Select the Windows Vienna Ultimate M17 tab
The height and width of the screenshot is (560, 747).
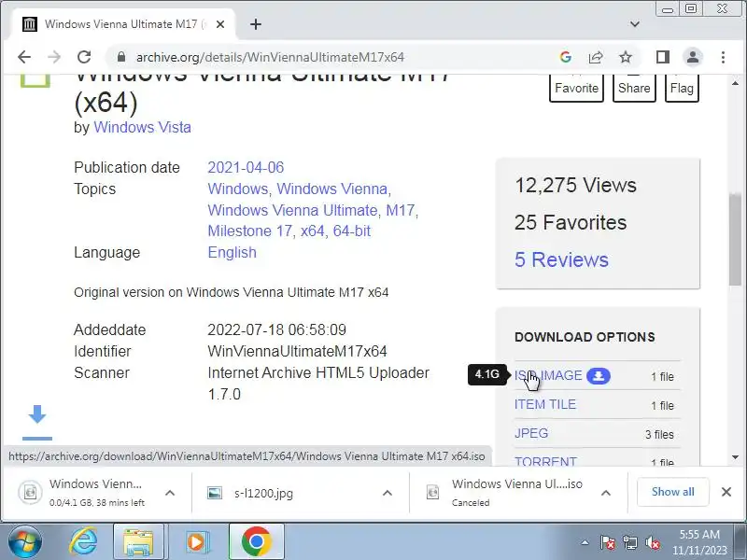(x=123, y=24)
